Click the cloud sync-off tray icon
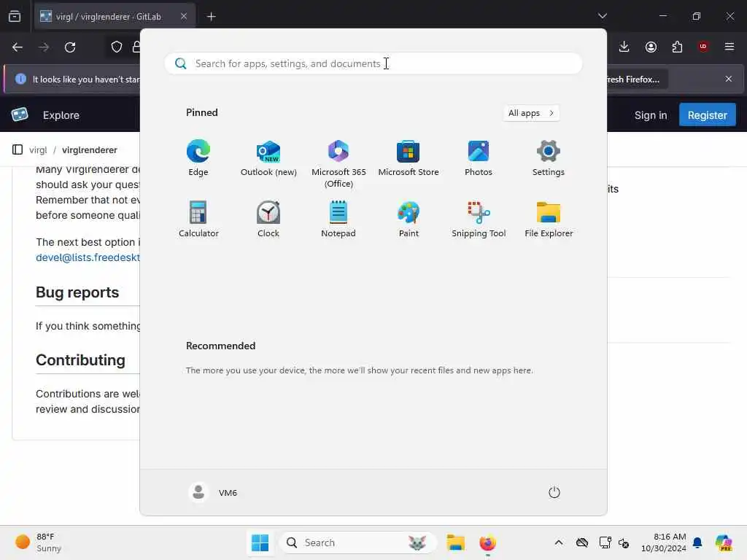 pyautogui.click(x=581, y=542)
